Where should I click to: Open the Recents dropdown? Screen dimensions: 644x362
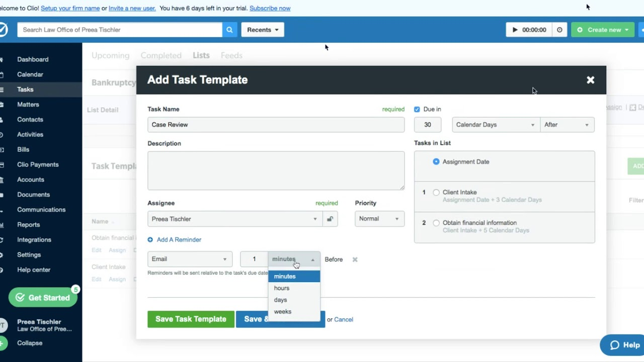coord(263,30)
